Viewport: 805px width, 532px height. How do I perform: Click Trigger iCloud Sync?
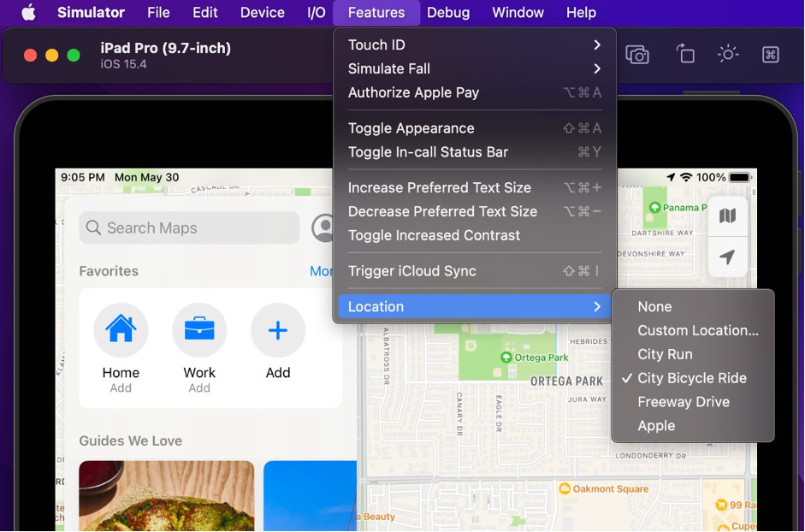click(x=475, y=271)
